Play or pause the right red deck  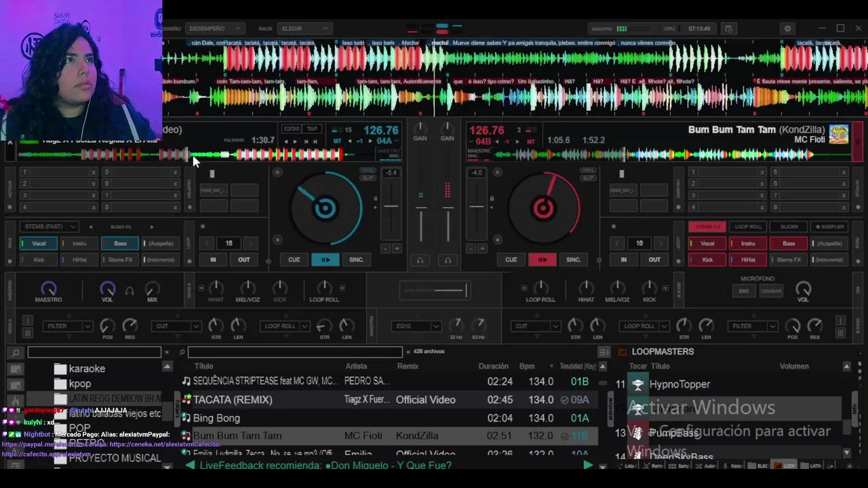point(542,260)
